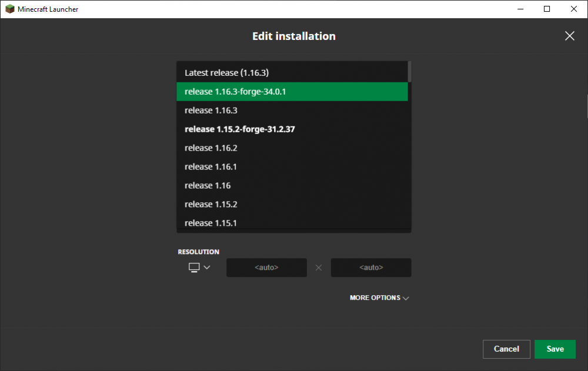Click the monitor resolution preset icon
588x371 pixels.
194,268
